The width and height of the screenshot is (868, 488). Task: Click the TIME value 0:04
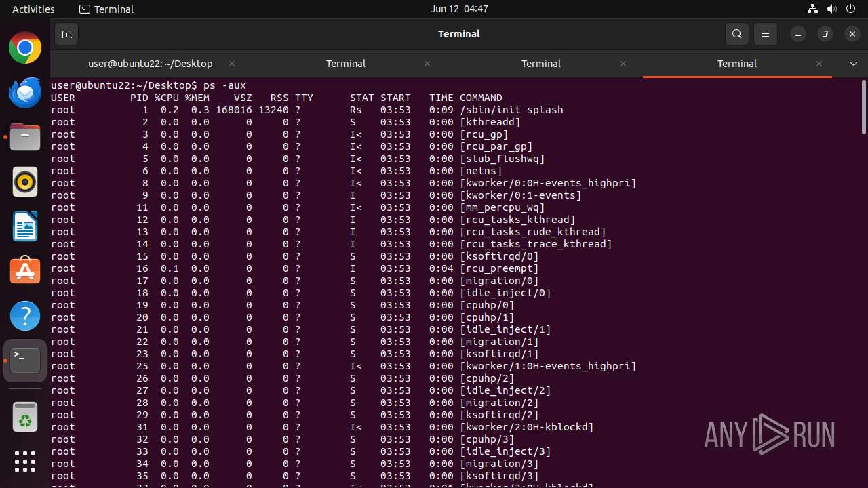click(441, 268)
